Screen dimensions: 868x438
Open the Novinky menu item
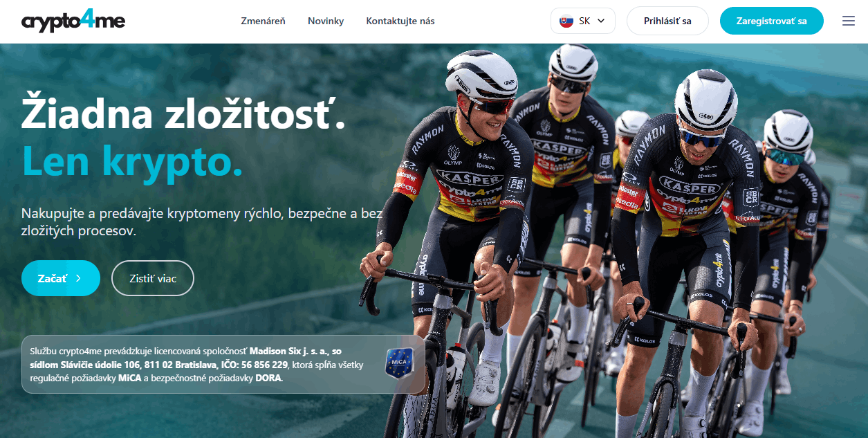tap(326, 21)
